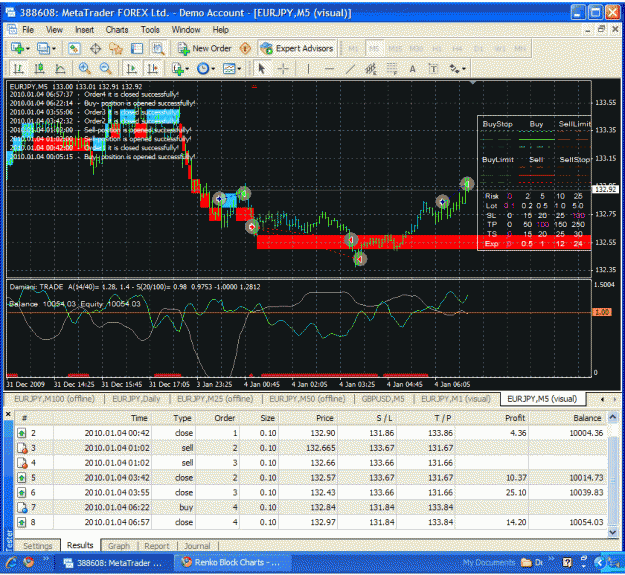Select the Vertical Line drawing tool

point(308,69)
